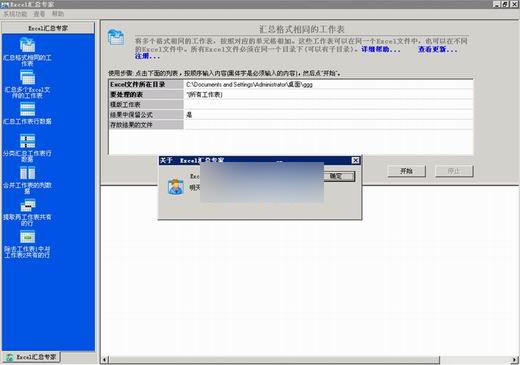The width and height of the screenshot is (520, 365).
Task: Select the Excel文件所在目录 row label
Action: point(146,85)
